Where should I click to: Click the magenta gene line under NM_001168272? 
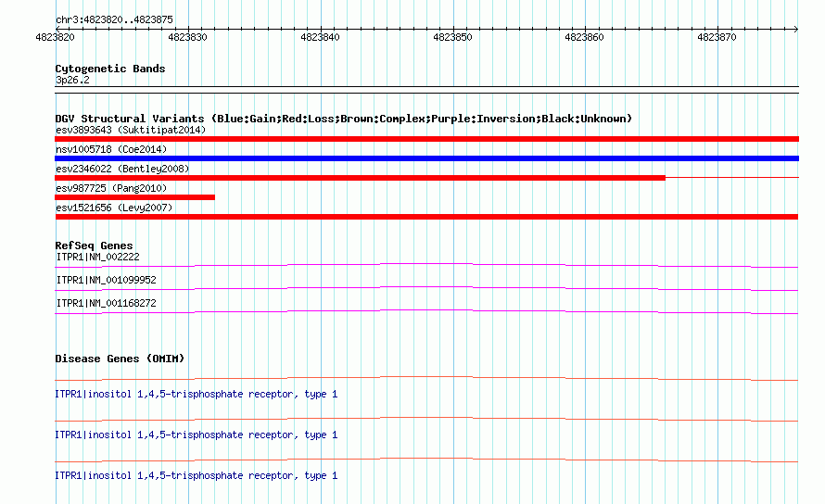426,310
